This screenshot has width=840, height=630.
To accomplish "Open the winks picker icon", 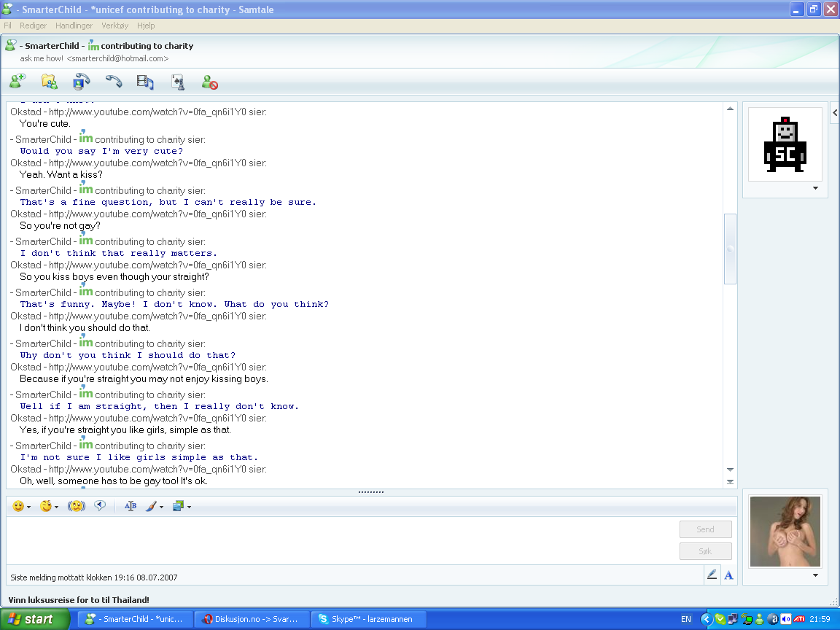I will [x=45, y=506].
